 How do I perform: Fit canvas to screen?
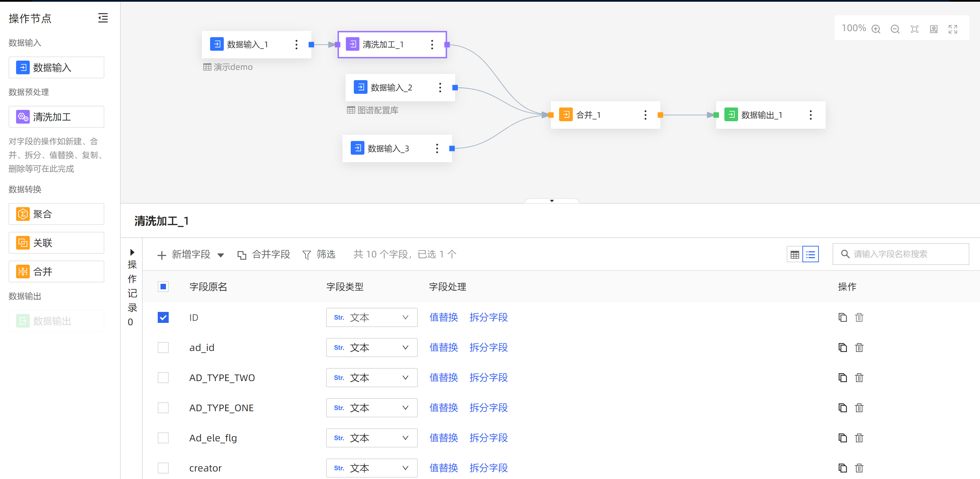click(x=915, y=29)
